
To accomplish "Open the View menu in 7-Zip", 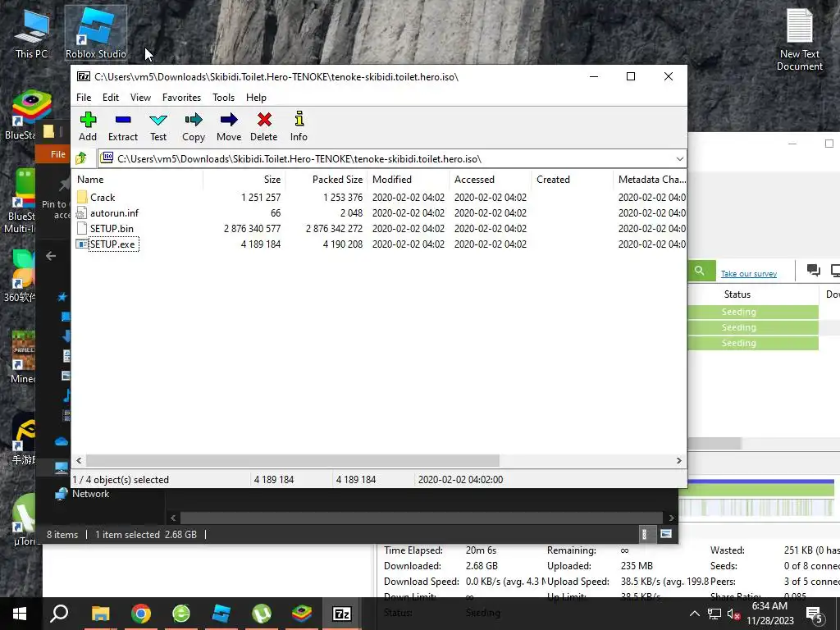I will [140, 98].
